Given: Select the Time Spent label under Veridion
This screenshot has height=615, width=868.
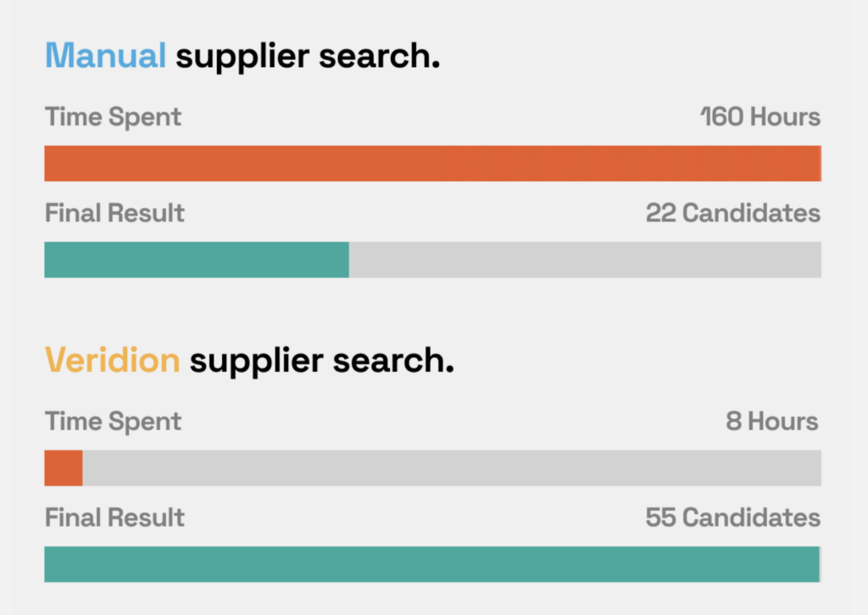Looking at the screenshot, I should pyautogui.click(x=113, y=421).
